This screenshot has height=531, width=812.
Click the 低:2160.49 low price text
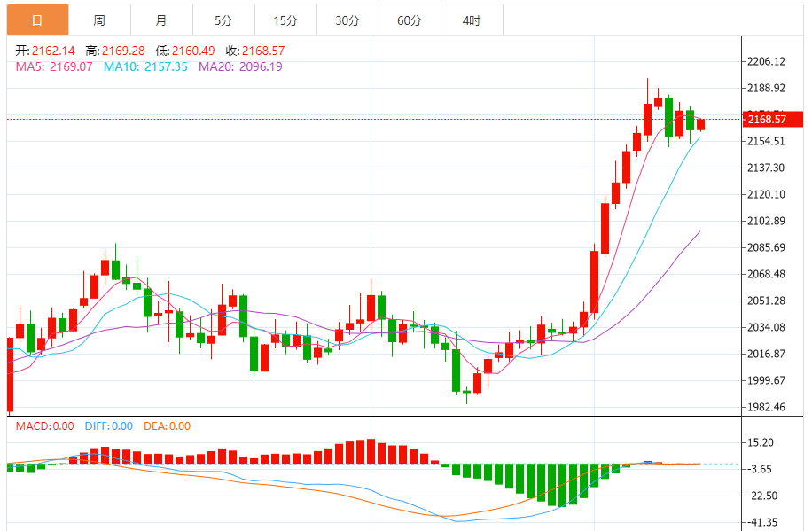click(185, 51)
